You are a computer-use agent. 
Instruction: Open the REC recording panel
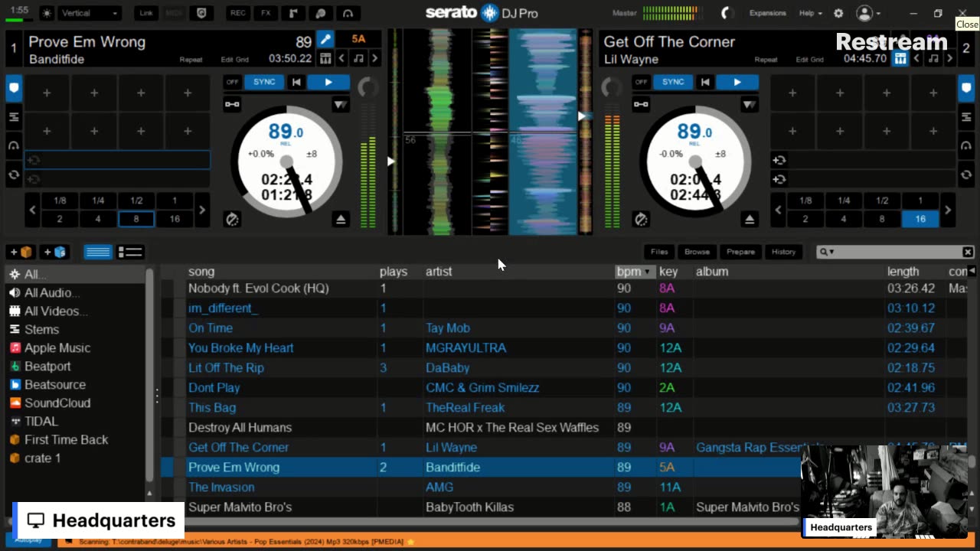click(238, 13)
